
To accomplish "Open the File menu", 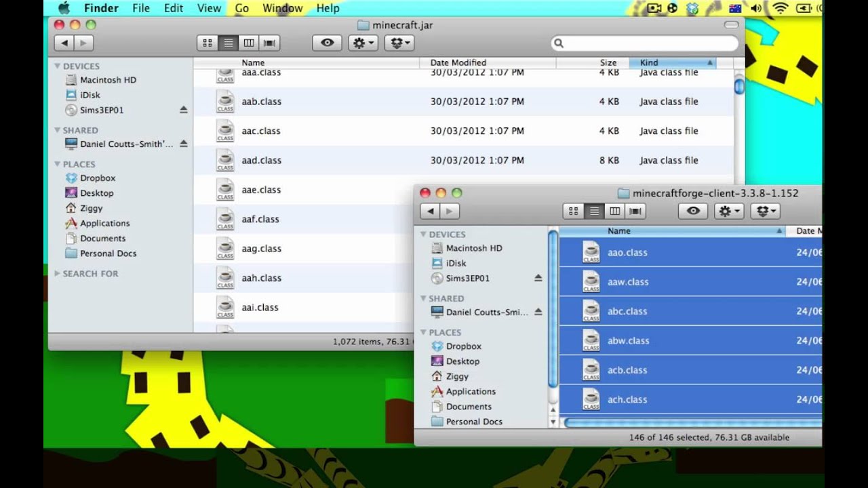I will click(141, 8).
